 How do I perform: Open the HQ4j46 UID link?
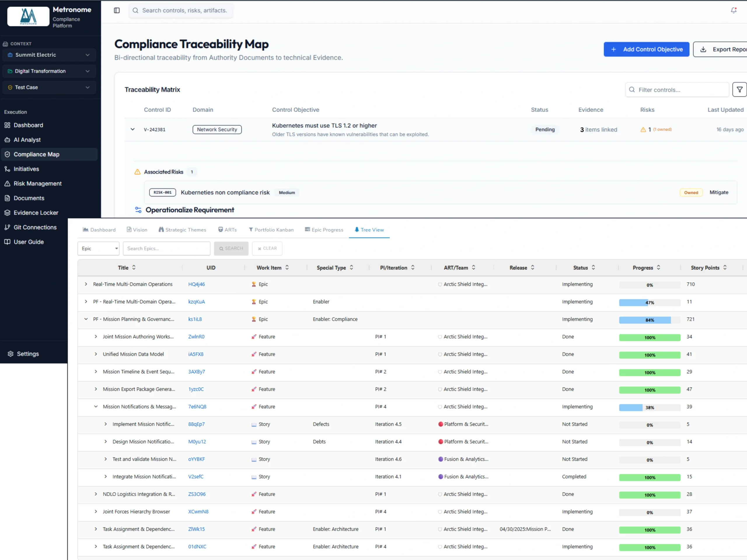click(x=197, y=284)
